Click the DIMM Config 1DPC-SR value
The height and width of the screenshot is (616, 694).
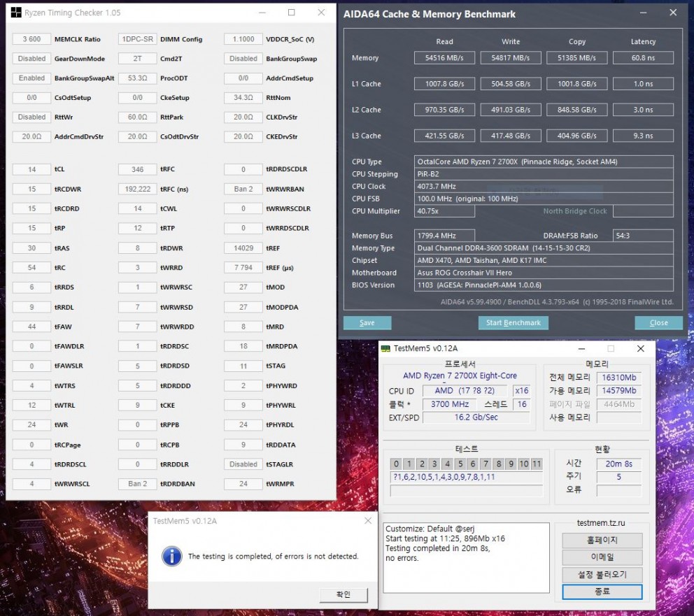point(137,39)
